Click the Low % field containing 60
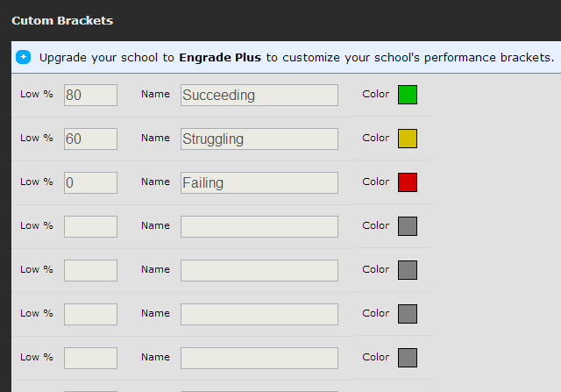 point(90,139)
